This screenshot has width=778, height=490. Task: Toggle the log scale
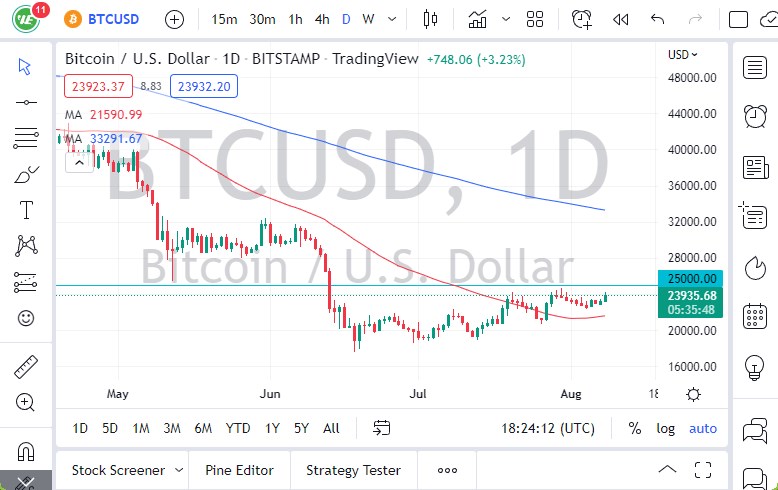665,428
